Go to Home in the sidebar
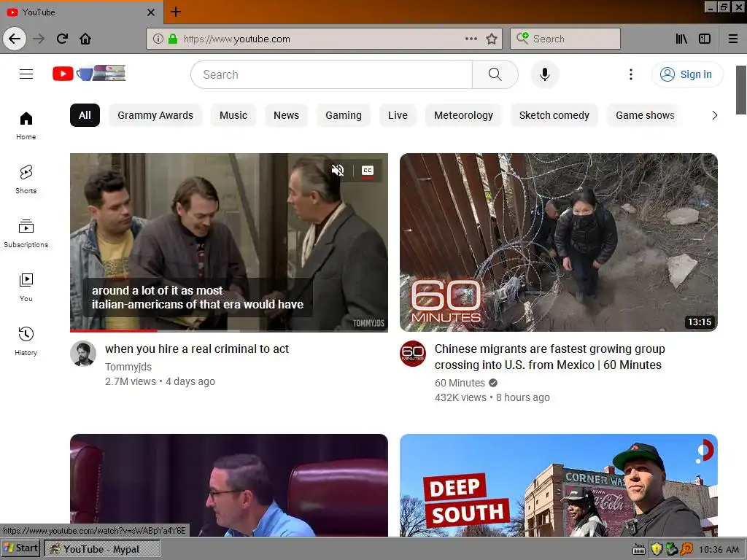The height and width of the screenshot is (560, 747). [26, 125]
